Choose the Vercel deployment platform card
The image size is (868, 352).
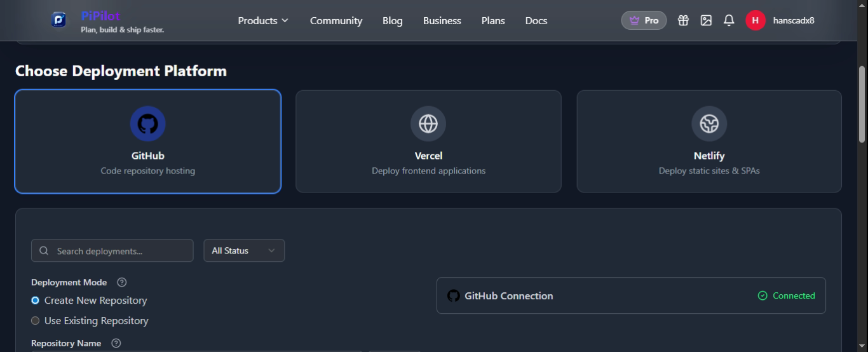[428, 141]
